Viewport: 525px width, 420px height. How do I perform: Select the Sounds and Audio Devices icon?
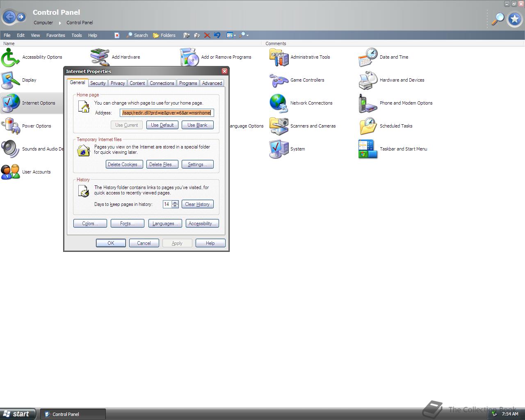click(x=11, y=149)
